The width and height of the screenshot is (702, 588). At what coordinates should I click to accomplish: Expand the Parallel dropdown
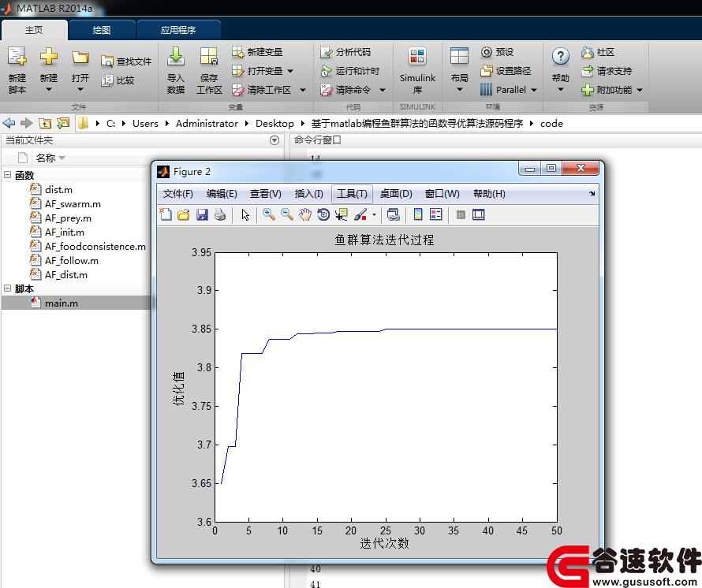534,90
